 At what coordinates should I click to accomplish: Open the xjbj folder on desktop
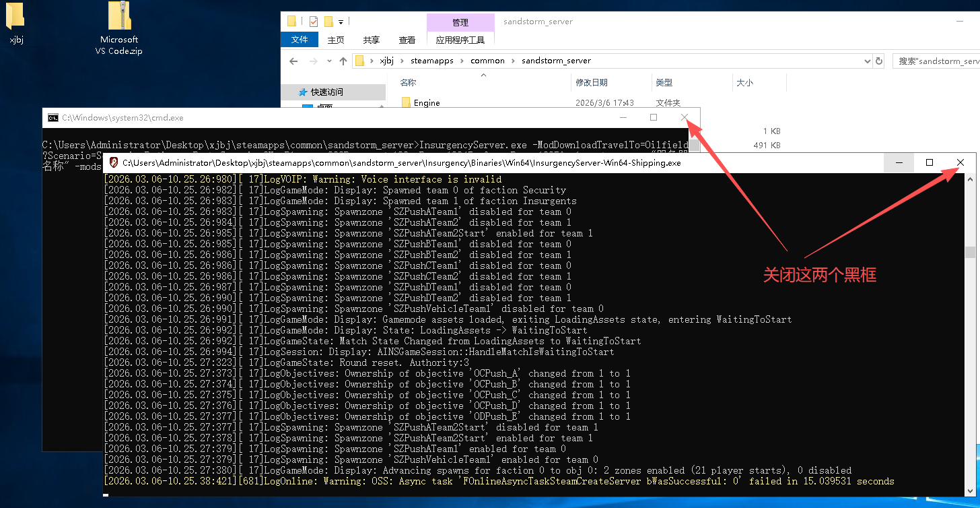point(16,22)
